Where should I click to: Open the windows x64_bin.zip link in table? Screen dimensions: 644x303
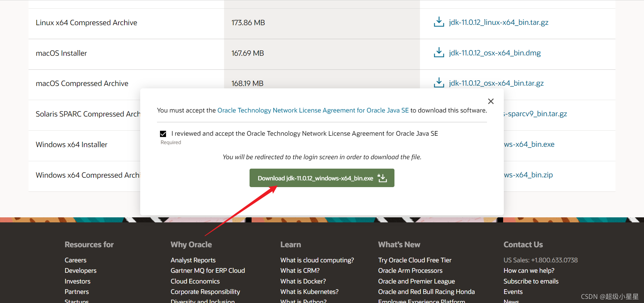click(x=528, y=175)
